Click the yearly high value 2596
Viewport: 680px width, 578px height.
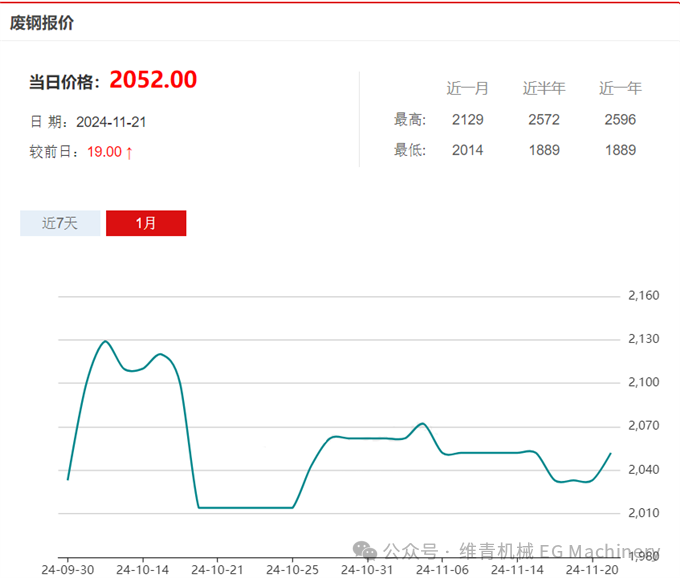click(x=620, y=120)
